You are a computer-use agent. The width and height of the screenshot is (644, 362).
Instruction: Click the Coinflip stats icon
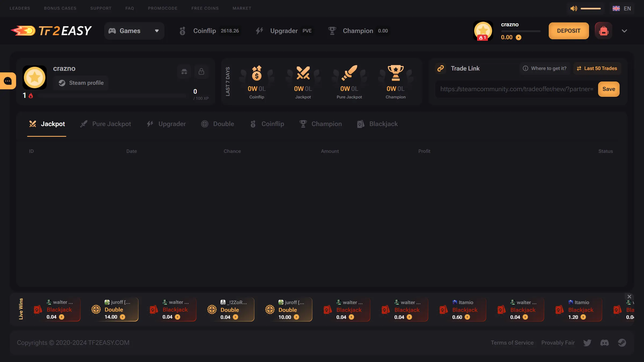257,73
